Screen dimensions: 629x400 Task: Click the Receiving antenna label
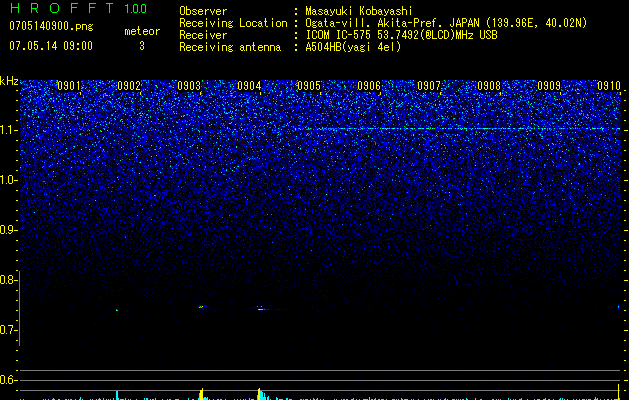tap(230, 47)
